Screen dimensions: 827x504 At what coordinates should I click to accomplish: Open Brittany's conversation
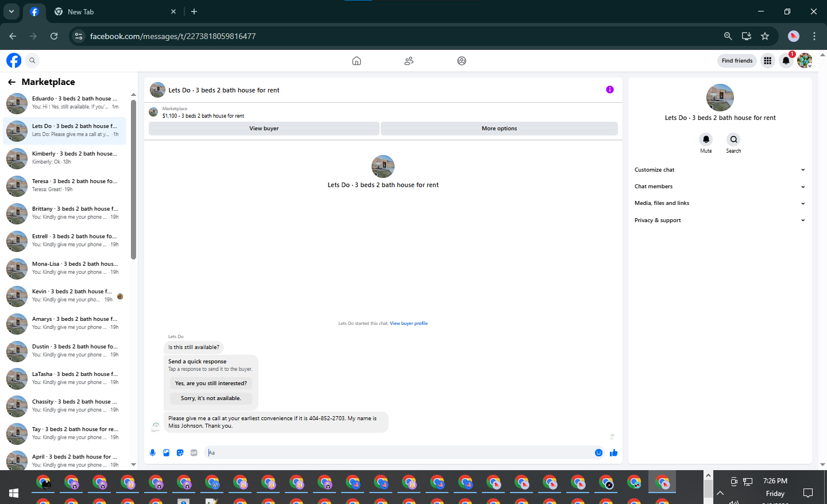coord(64,213)
